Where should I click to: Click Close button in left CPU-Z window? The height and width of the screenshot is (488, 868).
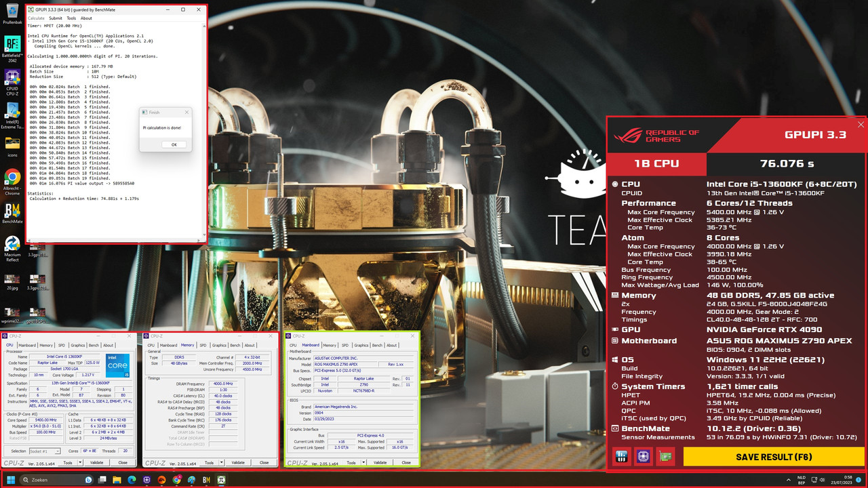click(123, 463)
